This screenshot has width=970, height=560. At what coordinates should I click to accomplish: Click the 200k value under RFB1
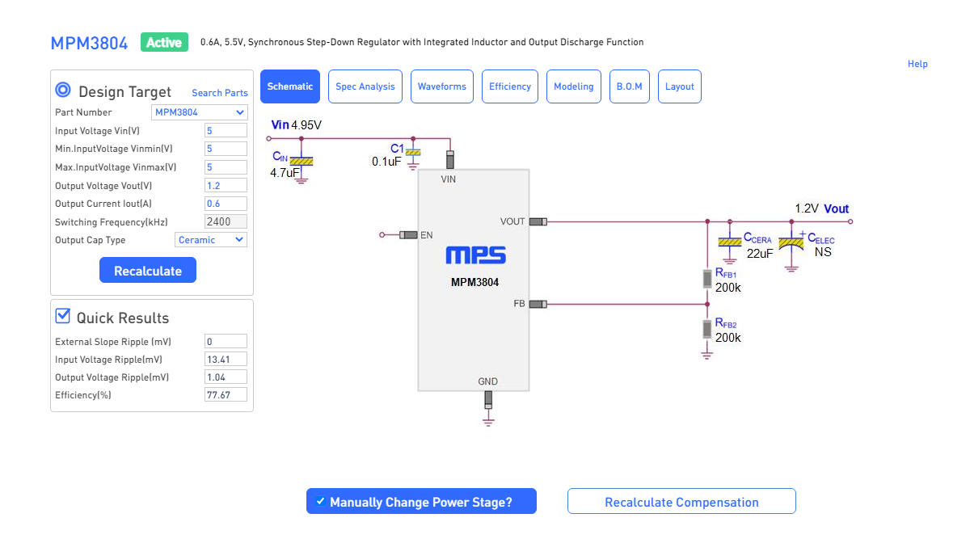[728, 288]
